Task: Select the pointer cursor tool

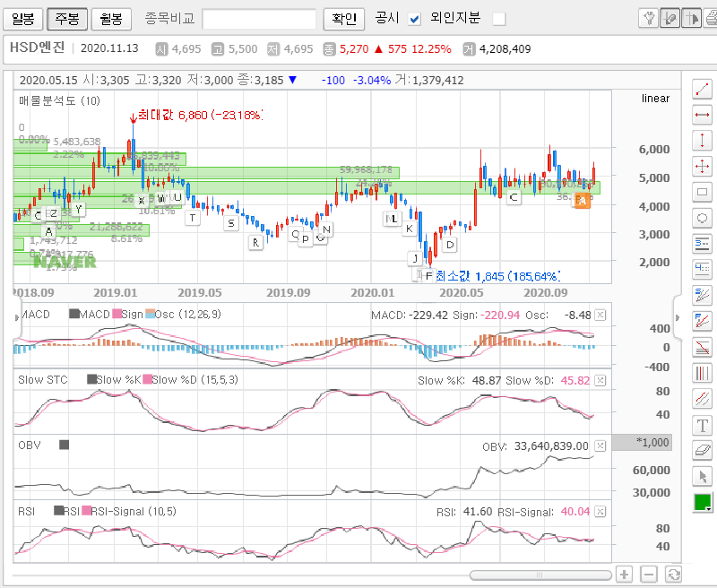Action: [702, 477]
